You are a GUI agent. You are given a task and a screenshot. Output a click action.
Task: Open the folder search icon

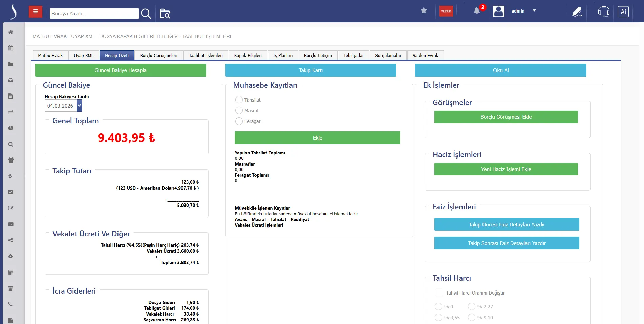point(165,14)
